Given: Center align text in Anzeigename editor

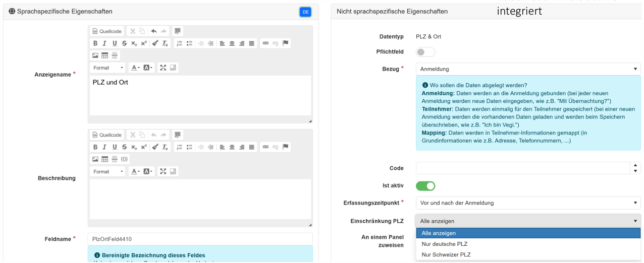Looking at the screenshot, I should click(232, 43).
